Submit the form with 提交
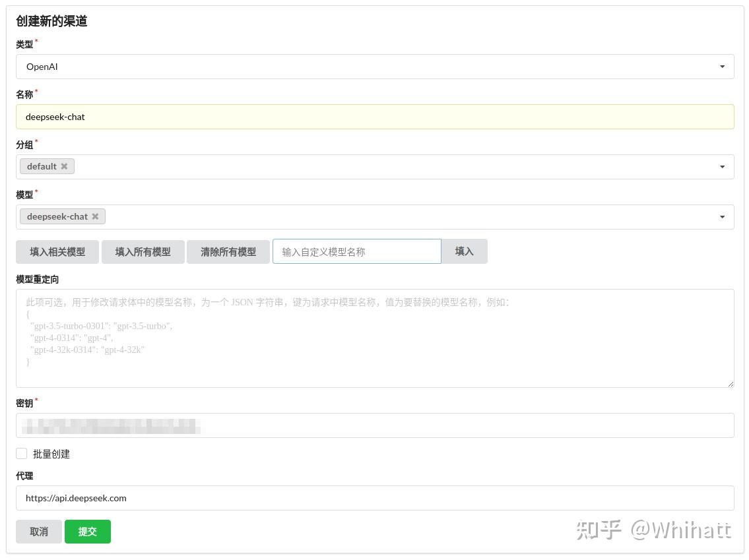 (x=87, y=531)
